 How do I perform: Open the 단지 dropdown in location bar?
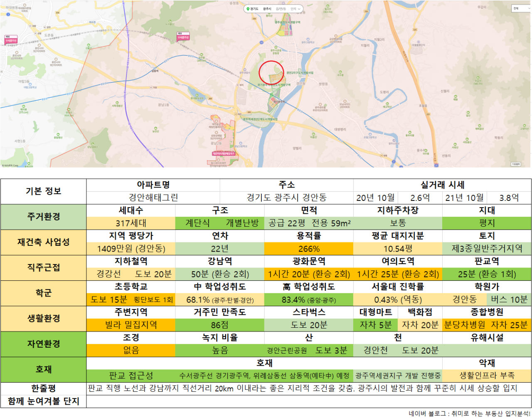click(x=296, y=9)
